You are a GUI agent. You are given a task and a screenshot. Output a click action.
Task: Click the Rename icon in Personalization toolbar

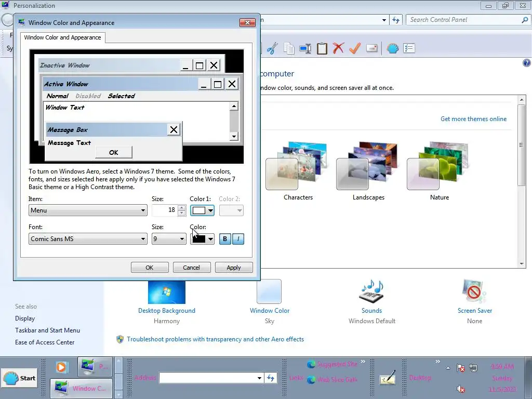(x=305, y=48)
